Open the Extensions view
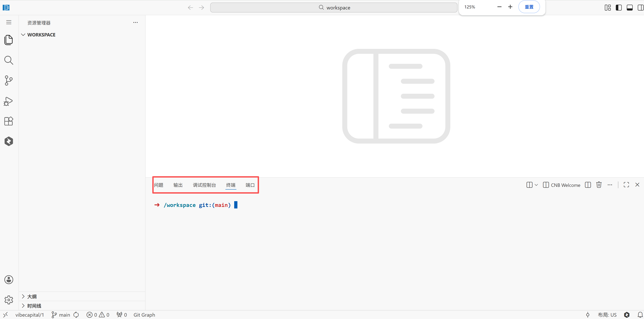This screenshot has height=319, width=644. 9,121
